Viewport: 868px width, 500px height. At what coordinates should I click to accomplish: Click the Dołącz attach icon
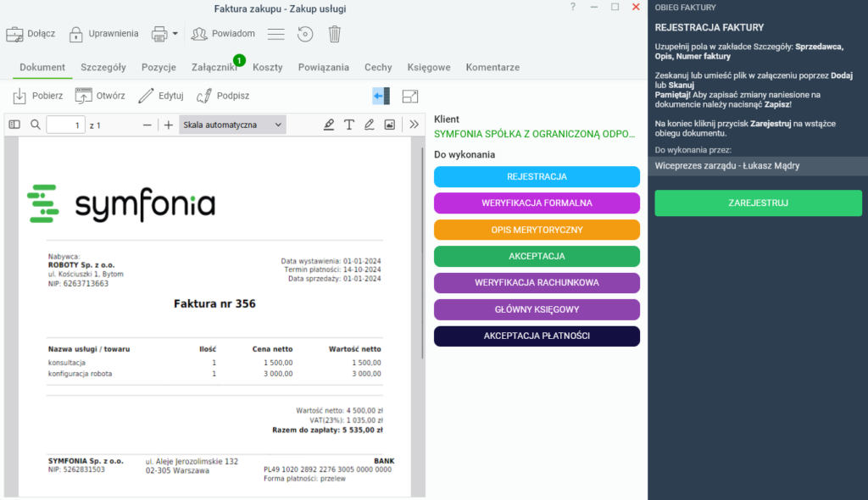click(x=14, y=35)
